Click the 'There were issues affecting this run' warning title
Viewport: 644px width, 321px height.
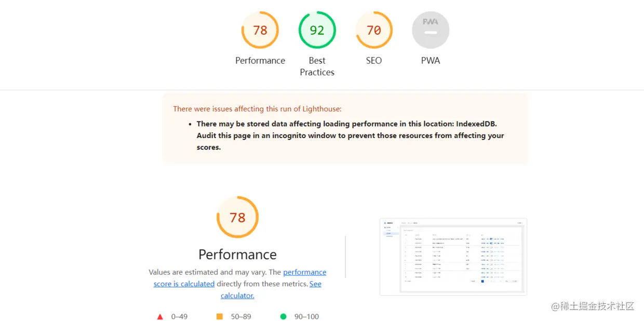click(x=257, y=109)
